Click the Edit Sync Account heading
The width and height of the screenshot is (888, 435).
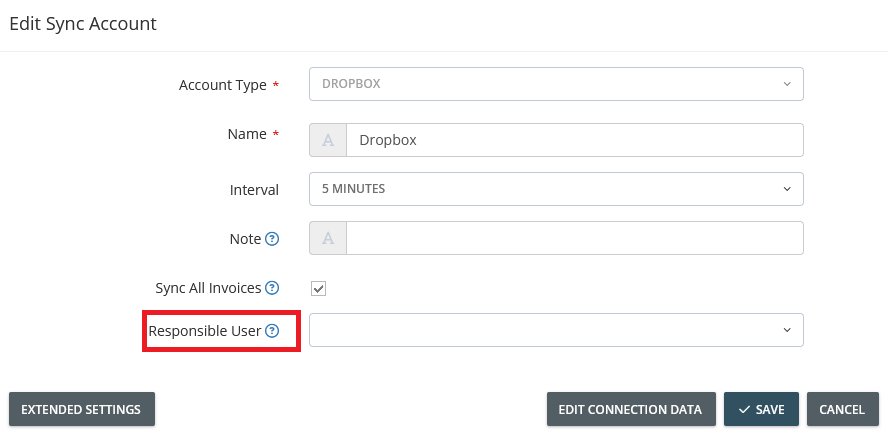[x=83, y=24]
